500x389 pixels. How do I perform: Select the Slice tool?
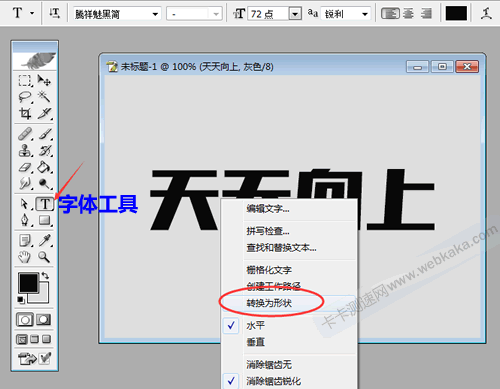(44, 113)
